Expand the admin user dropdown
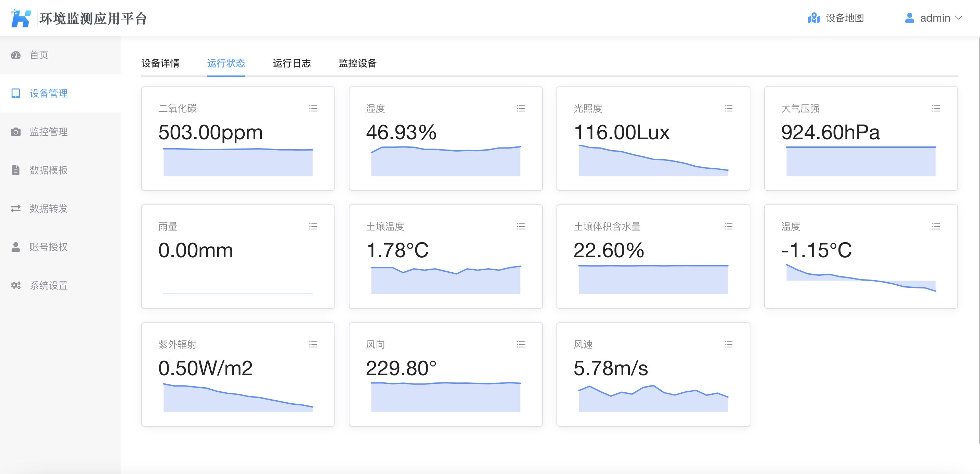 point(934,18)
